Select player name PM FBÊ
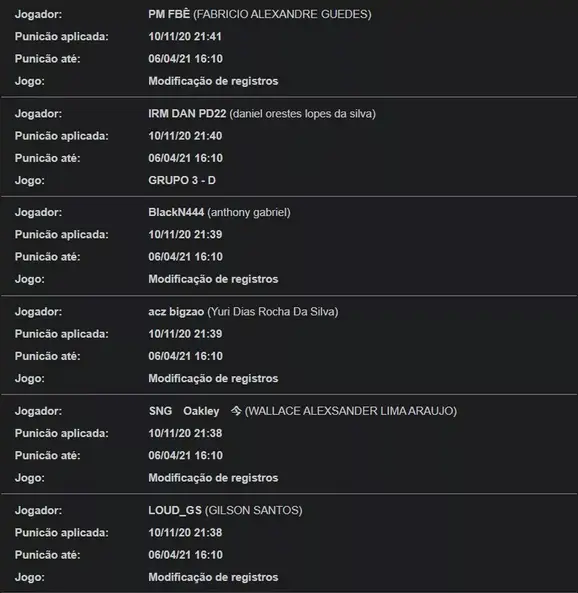Screen dimensions: 578x593 coord(169,14)
